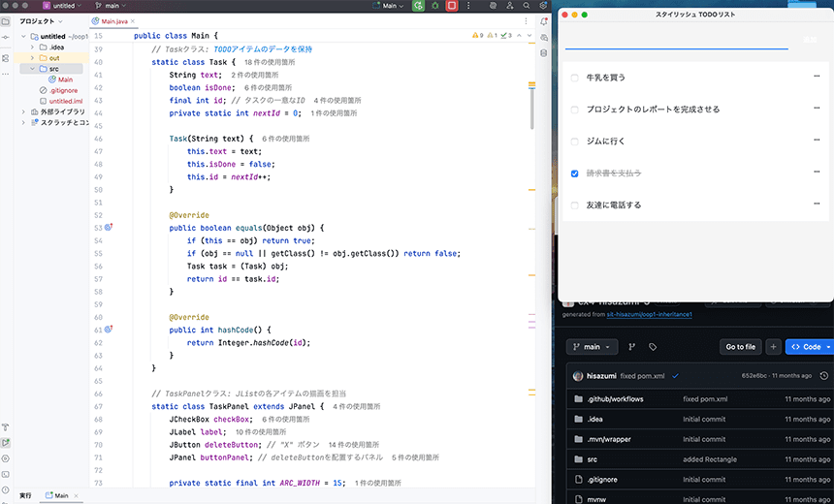Viewport: 834px width, 504px height.
Task: Open the main branch dropdown on GitHub
Action: (x=592, y=346)
